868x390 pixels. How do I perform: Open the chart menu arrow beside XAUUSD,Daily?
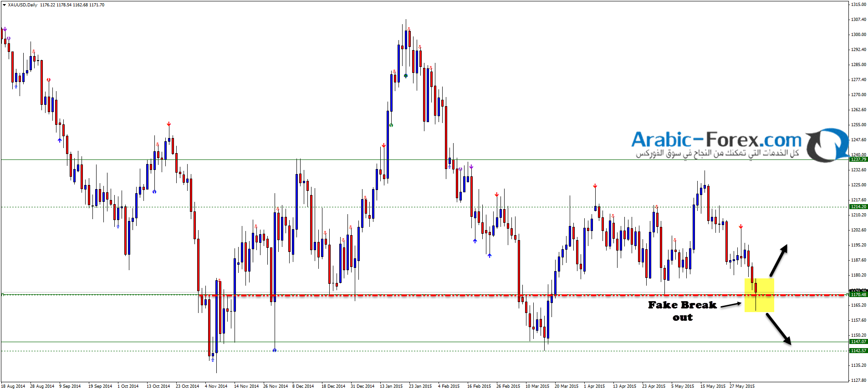(4, 5)
